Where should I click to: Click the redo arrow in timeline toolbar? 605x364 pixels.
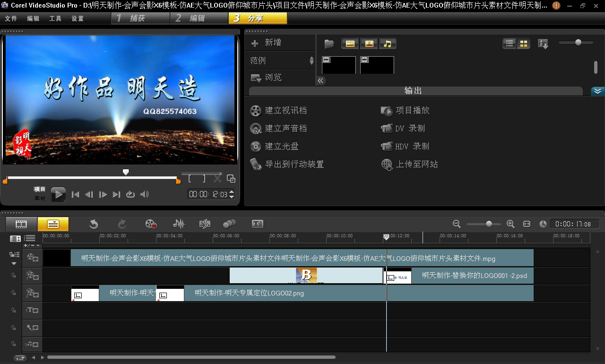click(x=122, y=224)
